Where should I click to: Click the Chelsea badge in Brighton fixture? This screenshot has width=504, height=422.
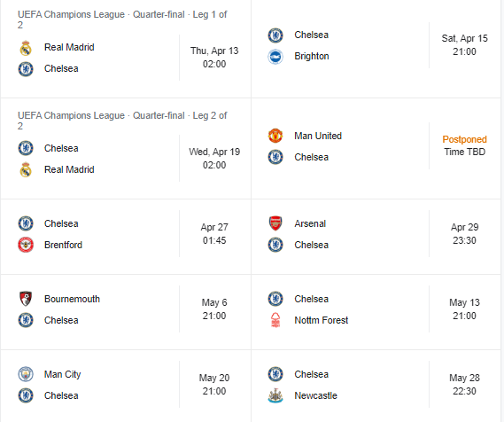(275, 35)
